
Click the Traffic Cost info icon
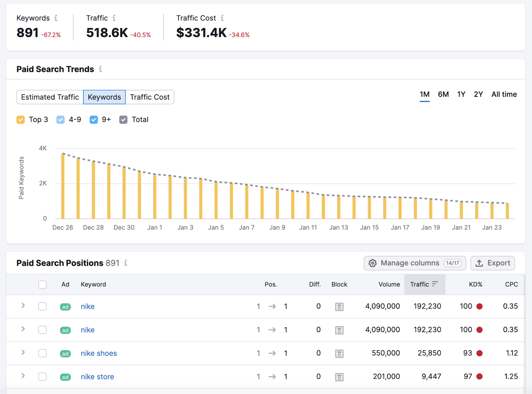tap(222, 18)
